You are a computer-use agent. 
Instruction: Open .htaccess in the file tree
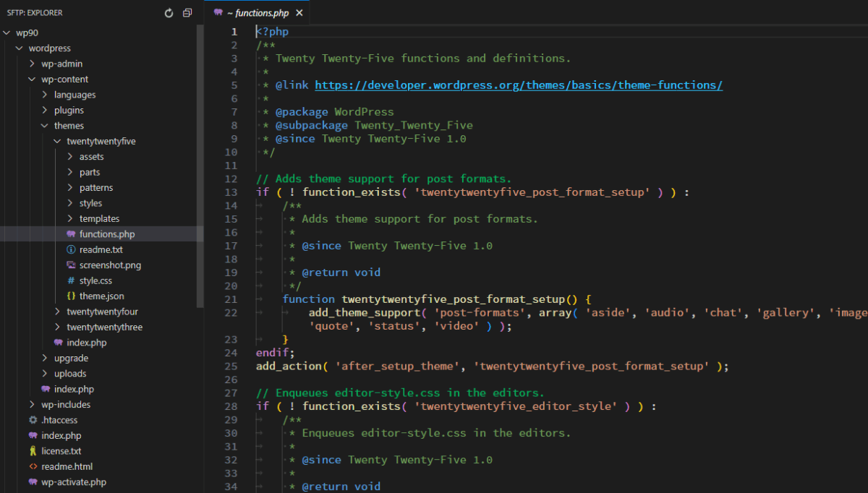[x=59, y=420]
